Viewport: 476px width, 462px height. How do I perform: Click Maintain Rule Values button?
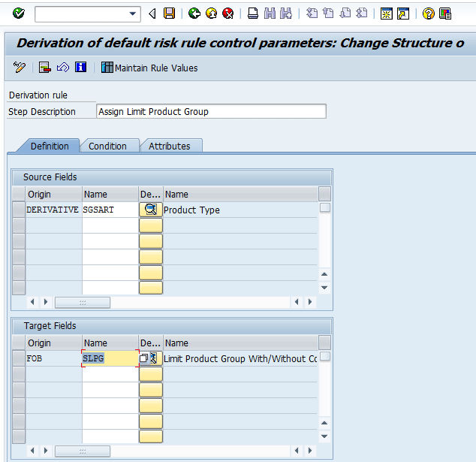149,68
